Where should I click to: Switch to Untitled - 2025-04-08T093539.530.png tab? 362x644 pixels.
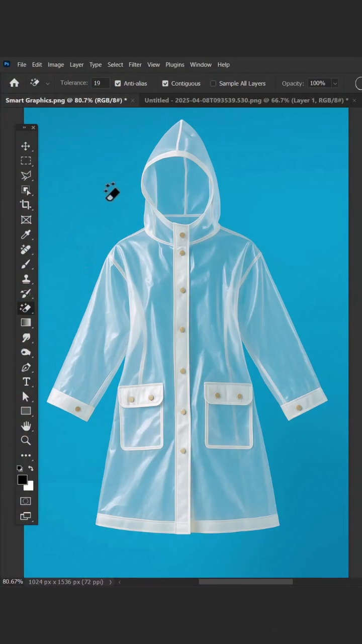pyautogui.click(x=246, y=100)
